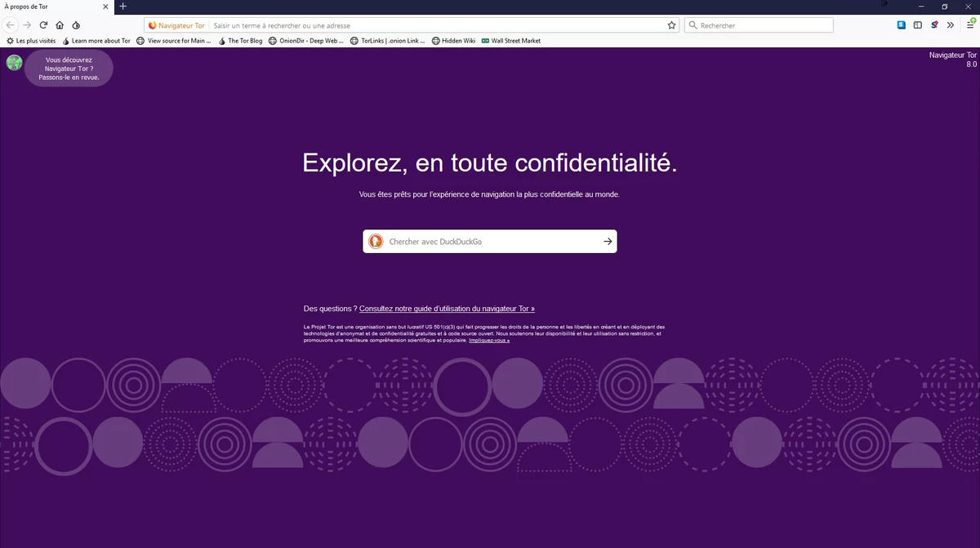Open a new tab with plus button

point(123,7)
